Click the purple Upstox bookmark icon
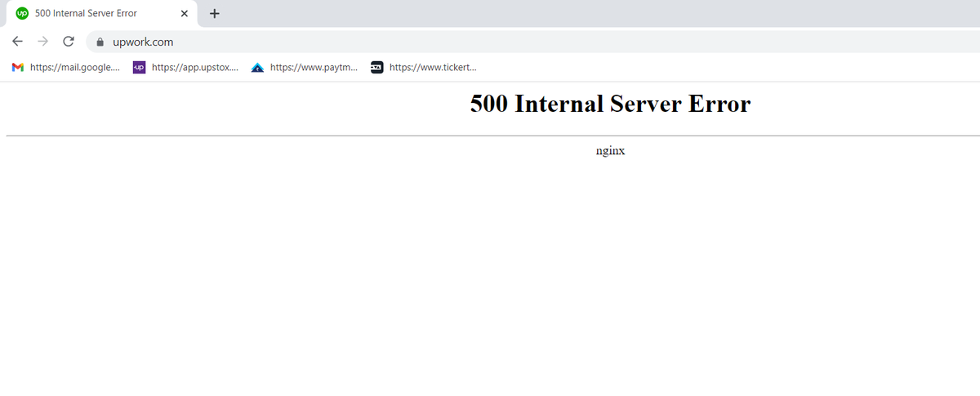 pos(139,68)
